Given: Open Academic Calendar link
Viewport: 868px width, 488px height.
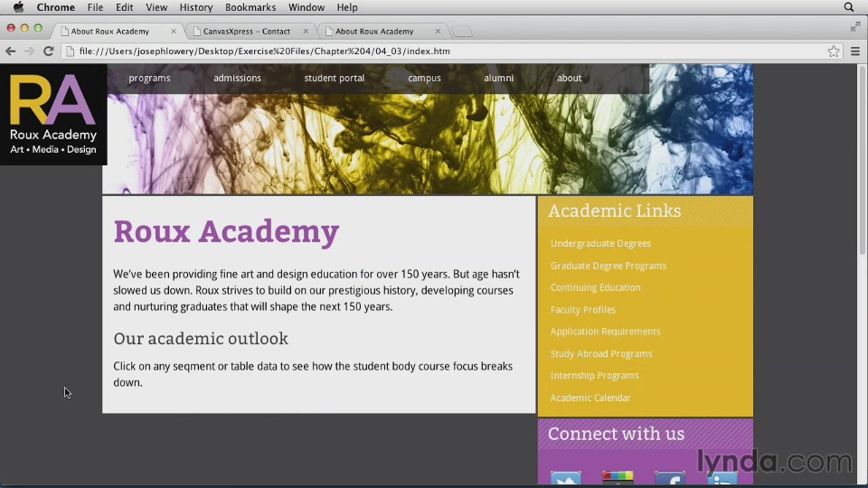Looking at the screenshot, I should (x=590, y=398).
